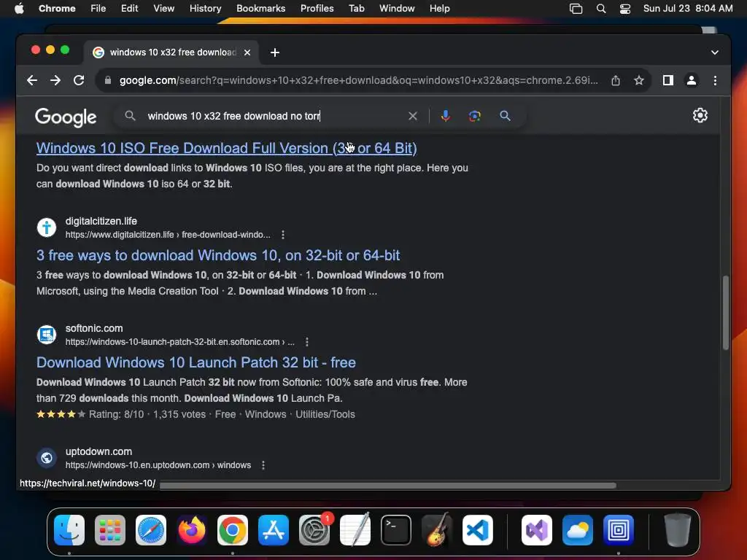
Task: Open App Store from the Dock
Action: point(274,530)
